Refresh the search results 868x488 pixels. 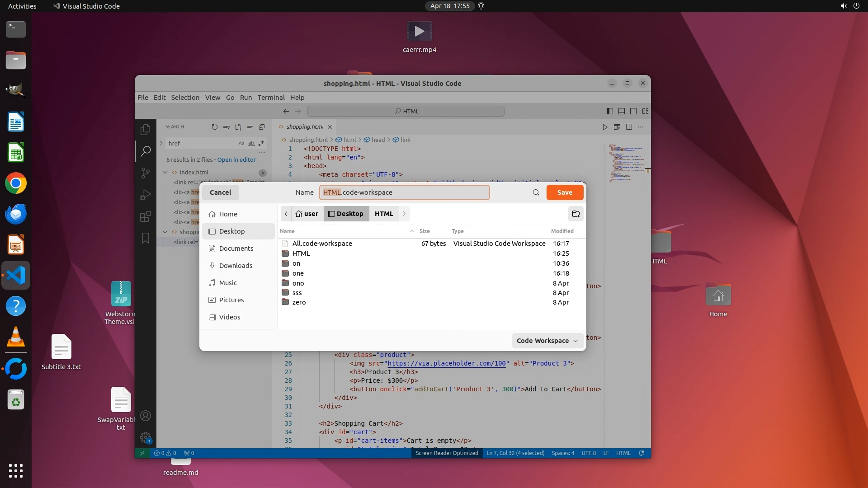[214, 127]
